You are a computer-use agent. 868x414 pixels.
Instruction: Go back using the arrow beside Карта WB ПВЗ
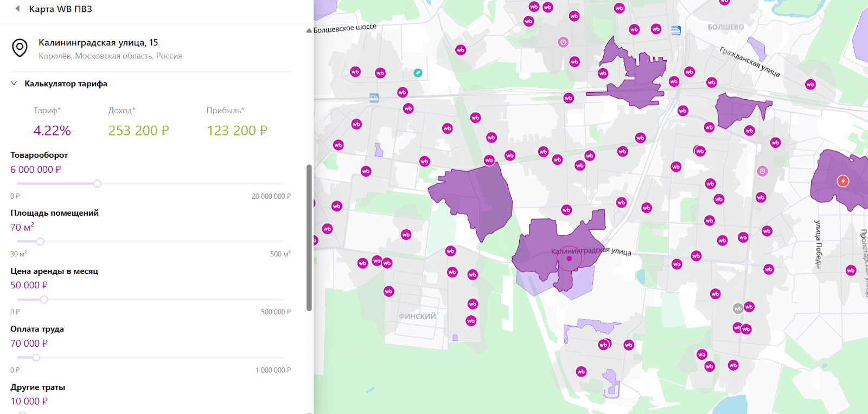[x=17, y=9]
